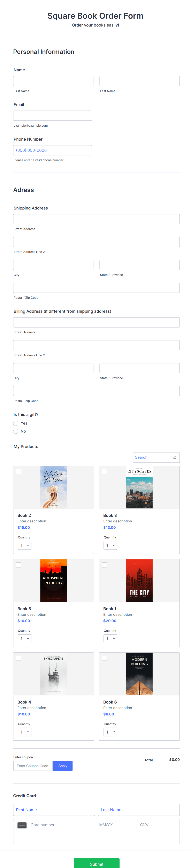Click the search magnifier icon
The height and width of the screenshot is (868, 191).
click(x=175, y=457)
